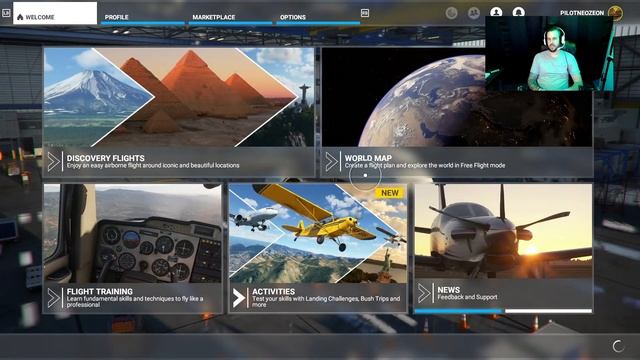Click the arrow icon beside Discovery Flights
Viewport: 640px width, 360px height.
click(x=53, y=162)
